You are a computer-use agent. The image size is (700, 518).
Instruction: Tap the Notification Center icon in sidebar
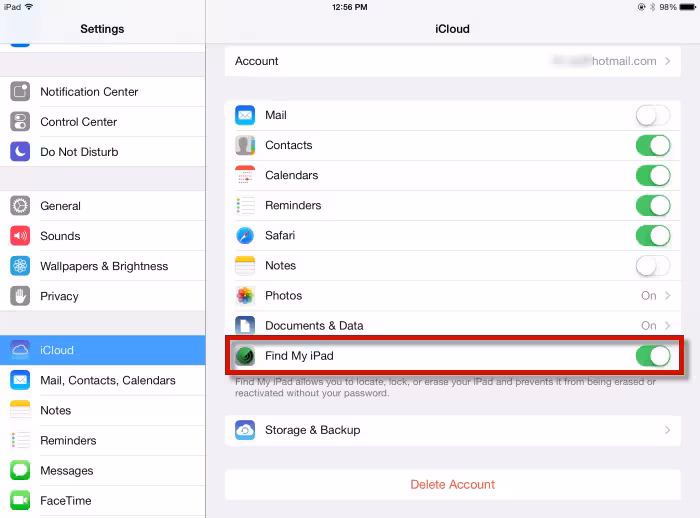coord(20,92)
